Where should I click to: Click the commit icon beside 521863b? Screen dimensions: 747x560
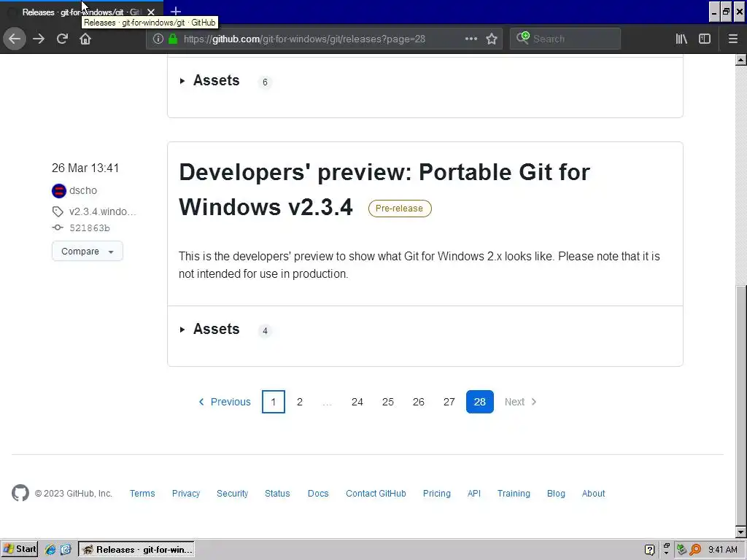(58, 227)
